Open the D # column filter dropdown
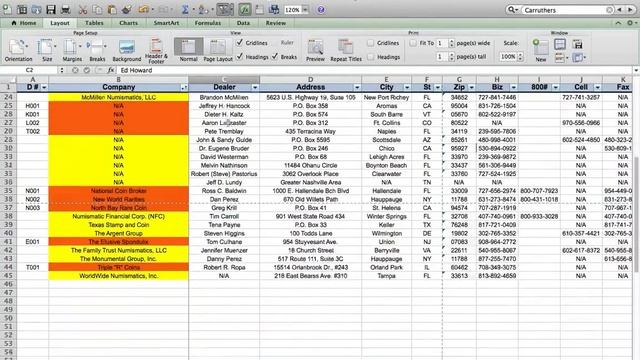The width and height of the screenshot is (640, 360). coord(44,87)
